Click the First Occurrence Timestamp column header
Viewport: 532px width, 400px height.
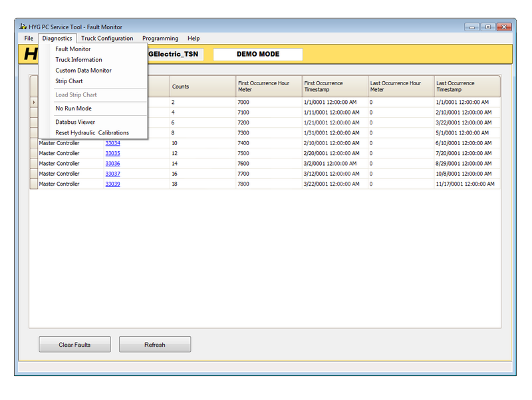pyautogui.click(x=334, y=87)
